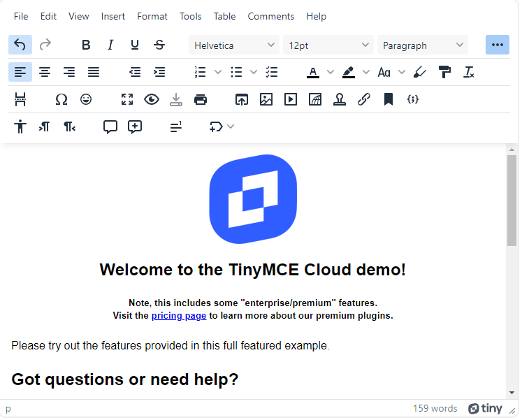Click the Save download icon
522x420 pixels.
(x=176, y=99)
